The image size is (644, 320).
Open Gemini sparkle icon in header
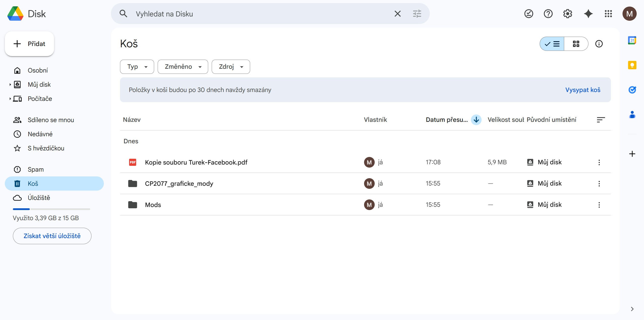pyautogui.click(x=588, y=14)
